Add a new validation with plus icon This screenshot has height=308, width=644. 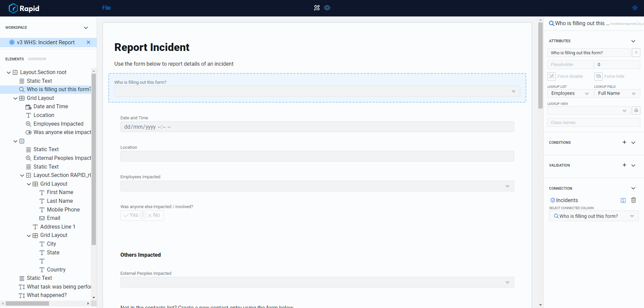click(624, 165)
